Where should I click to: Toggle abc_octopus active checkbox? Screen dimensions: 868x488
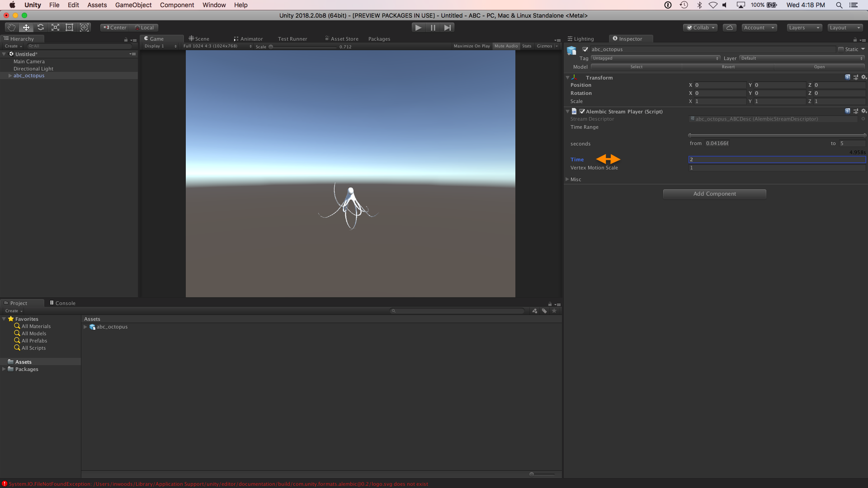coord(585,49)
